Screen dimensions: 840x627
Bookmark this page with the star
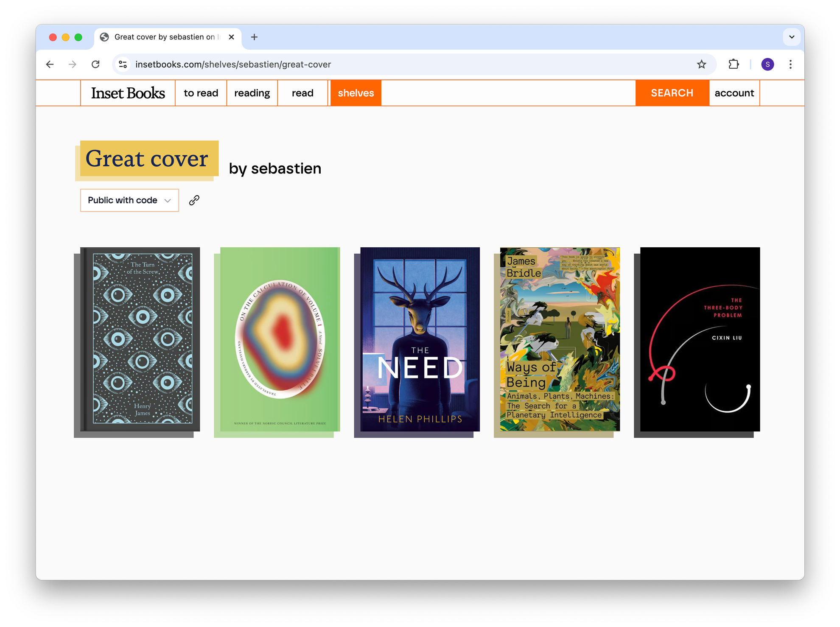click(701, 64)
